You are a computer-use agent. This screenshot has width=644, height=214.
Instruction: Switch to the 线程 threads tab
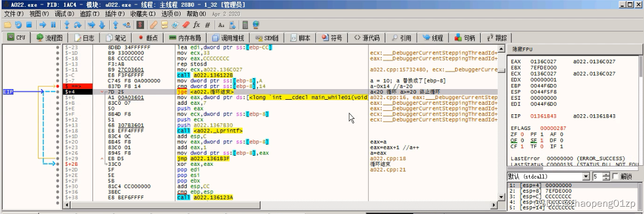pos(433,38)
